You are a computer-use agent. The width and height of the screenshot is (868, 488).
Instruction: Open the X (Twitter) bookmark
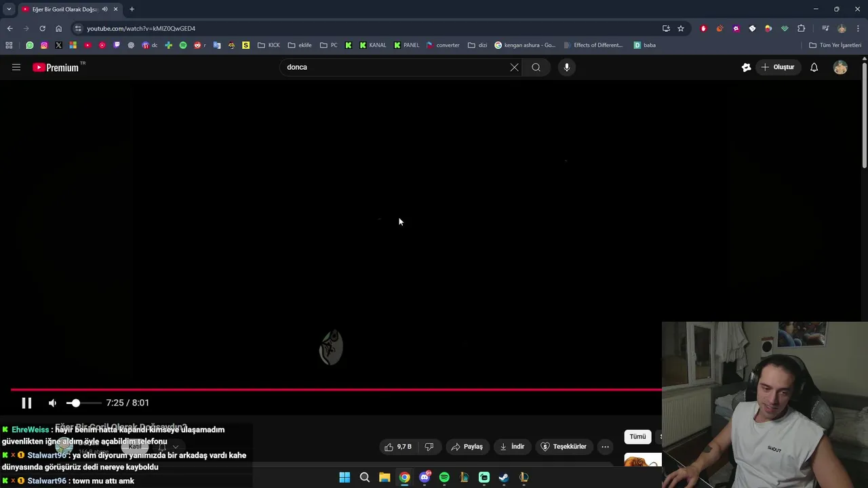pos(58,45)
